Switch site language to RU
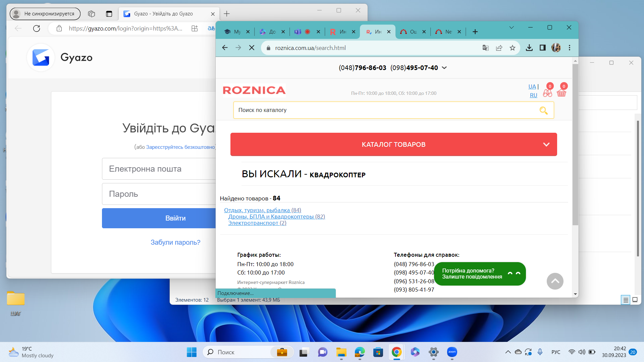Viewport: 644px width, 362px height. [x=533, y=95]
